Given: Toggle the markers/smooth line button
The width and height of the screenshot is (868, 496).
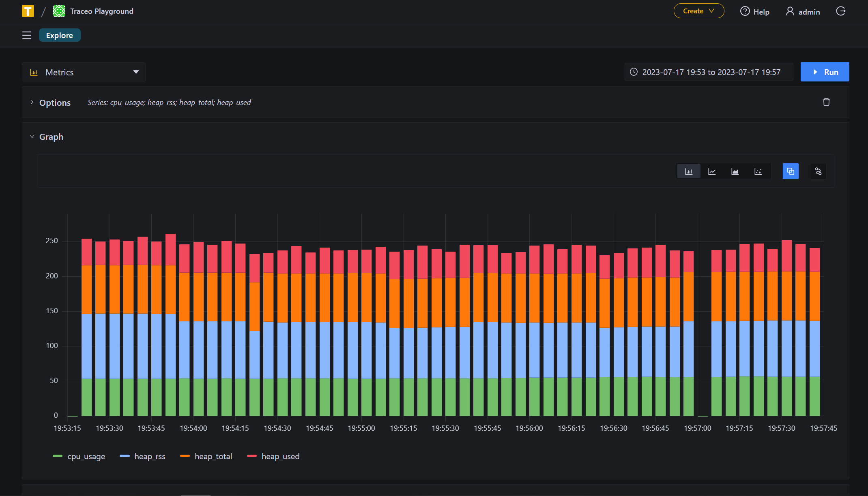Looking at the screenshot, I should (x=818, y=171).
